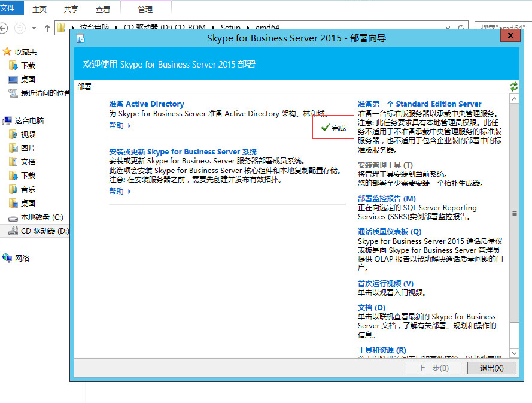Select CD Drive (D:)

[39, 231]
